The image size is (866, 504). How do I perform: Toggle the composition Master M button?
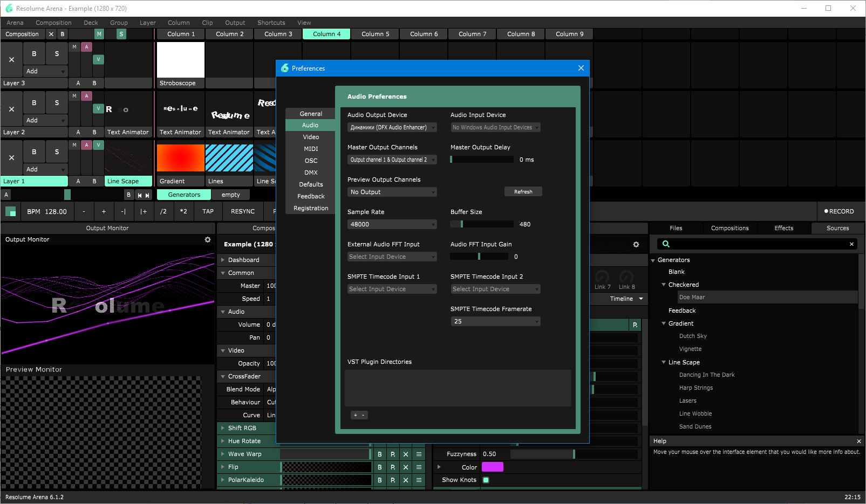click(99, 34)
